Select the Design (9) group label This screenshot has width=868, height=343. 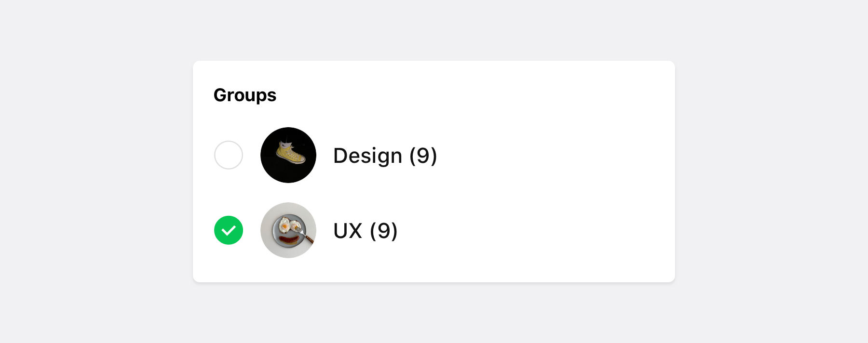coord(385,156)
